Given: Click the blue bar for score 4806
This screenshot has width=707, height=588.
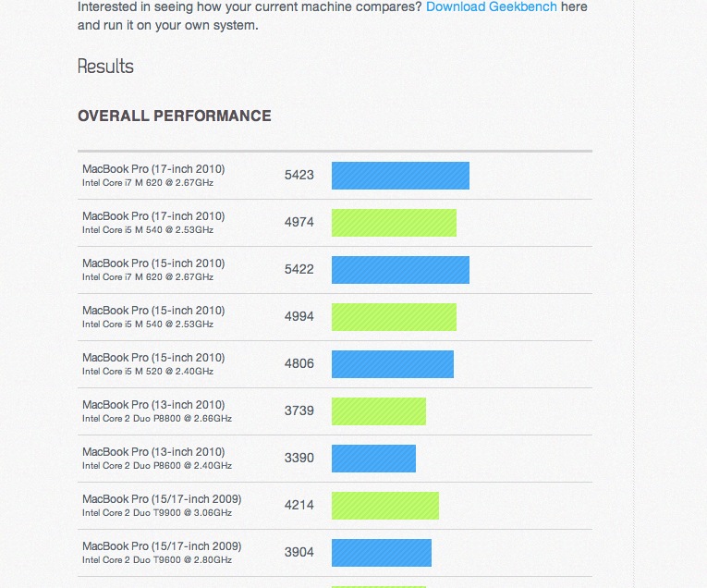Looking at the screenshot, I should [393, 364].
